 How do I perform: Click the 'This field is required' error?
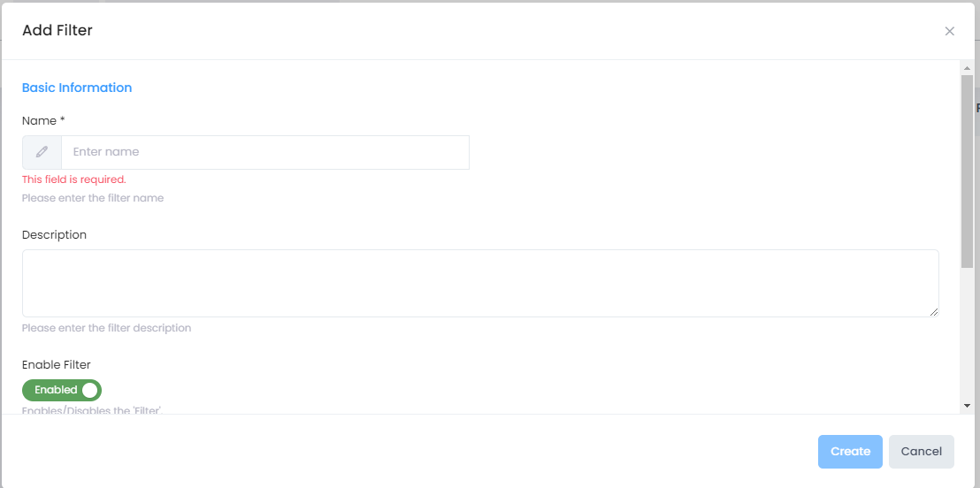(74, 179)
